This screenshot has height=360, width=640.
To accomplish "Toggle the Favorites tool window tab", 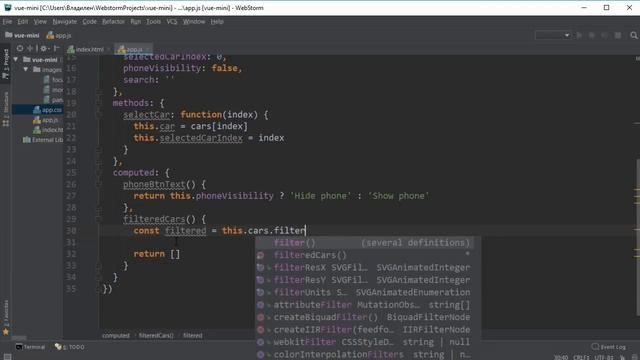I will tap(6, 318).
